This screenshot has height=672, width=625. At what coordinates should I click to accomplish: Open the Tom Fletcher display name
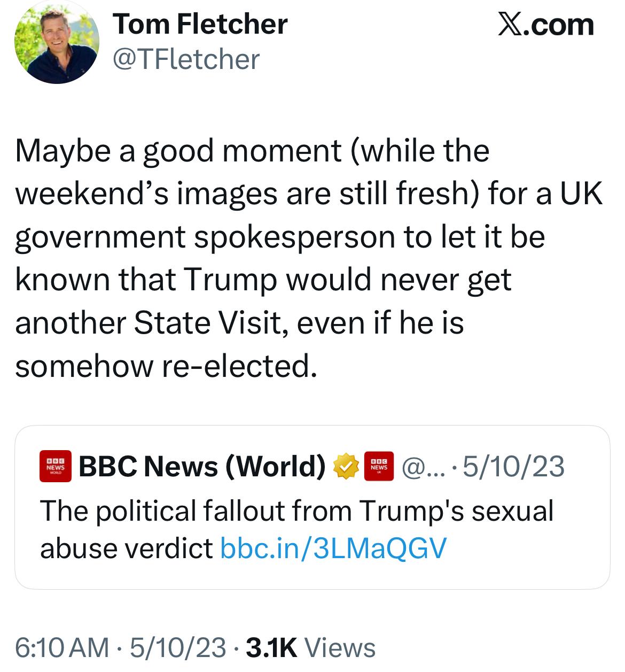click(x=200, y=25)
